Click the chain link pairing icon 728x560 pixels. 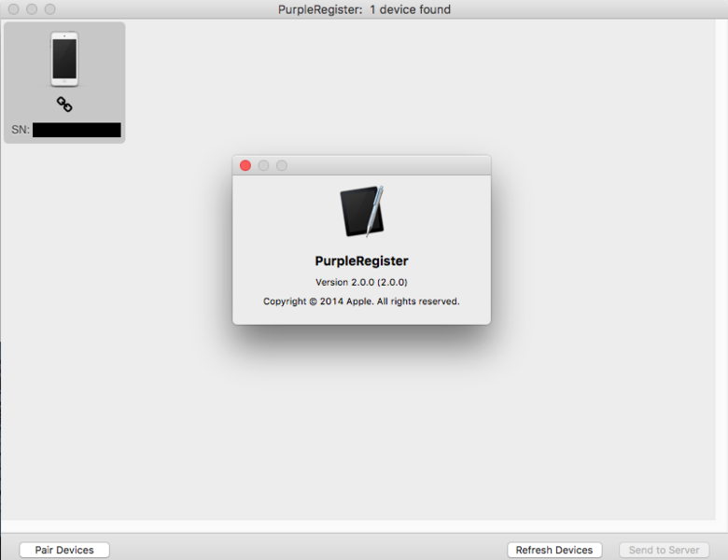tap(64, 104)
